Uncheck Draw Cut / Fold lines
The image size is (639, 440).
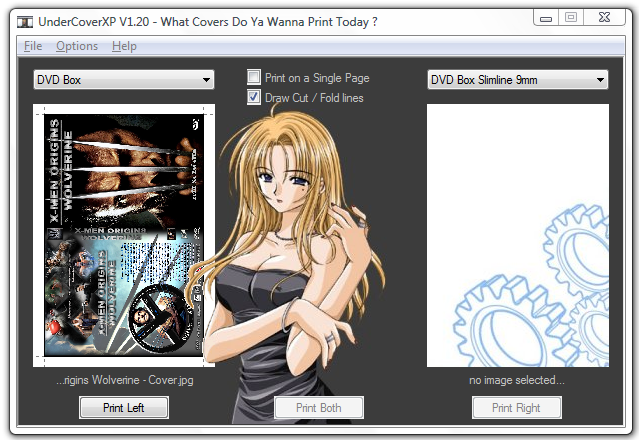pyautogui.click(x=254, y=97)
